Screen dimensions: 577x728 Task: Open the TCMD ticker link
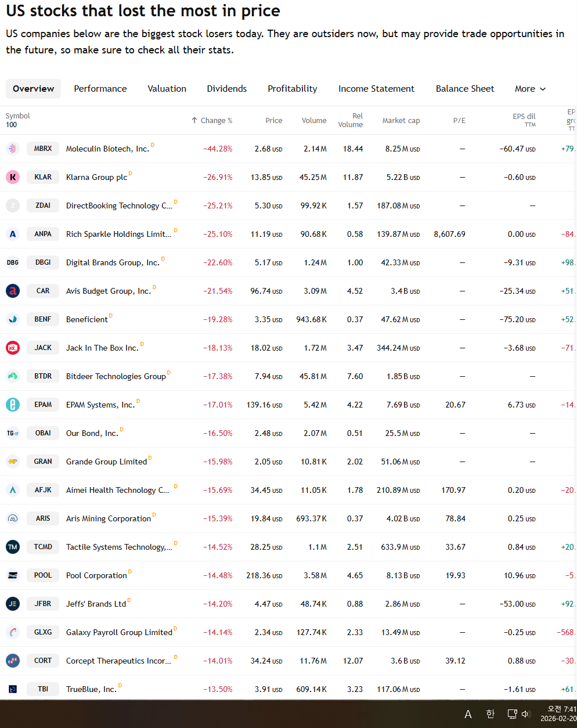click(x=43, y=547)
